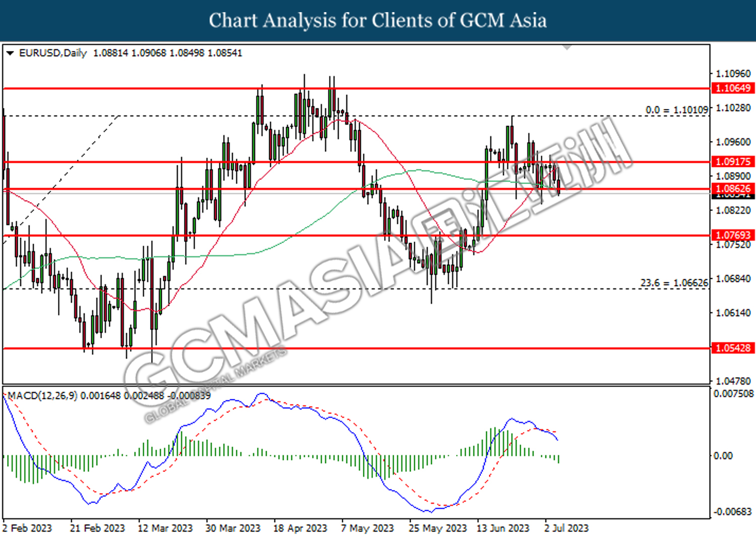756x540 pixels.
Task: Click the 21 Feb 2023 date label
Action: (x=97, y=528)
